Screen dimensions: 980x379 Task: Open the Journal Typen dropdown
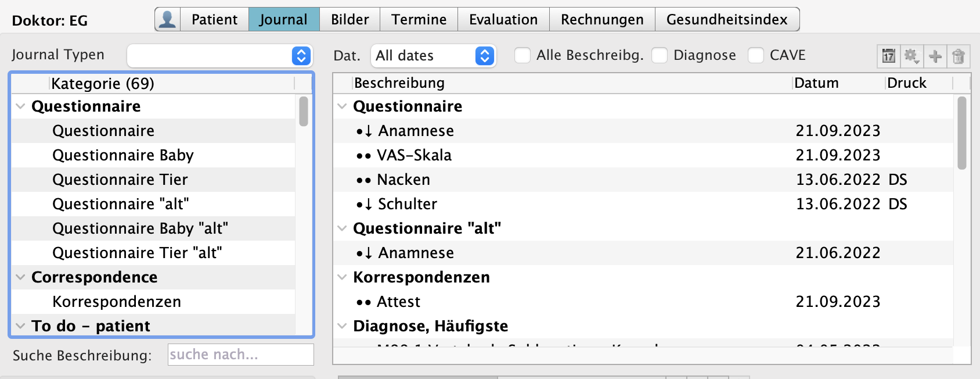(301, 56)
